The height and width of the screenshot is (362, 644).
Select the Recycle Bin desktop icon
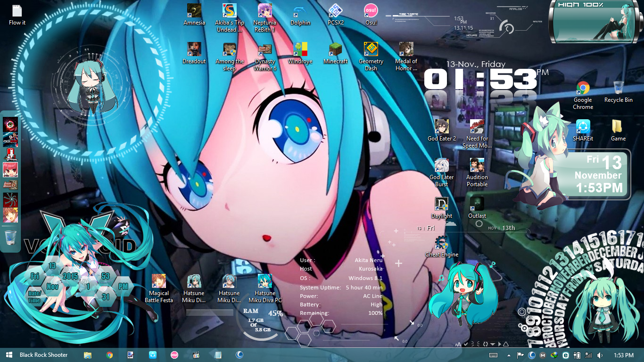pyautogui.click(x=619, y=92)
